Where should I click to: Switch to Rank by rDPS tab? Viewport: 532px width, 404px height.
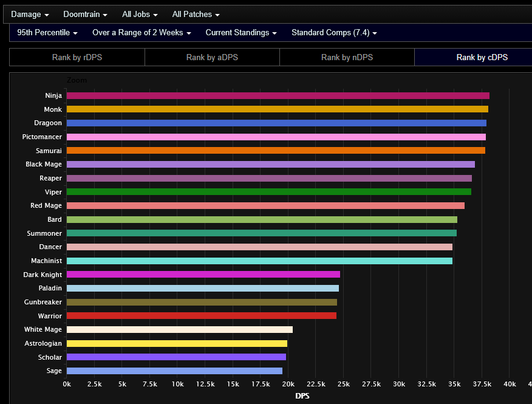(77, 57)
